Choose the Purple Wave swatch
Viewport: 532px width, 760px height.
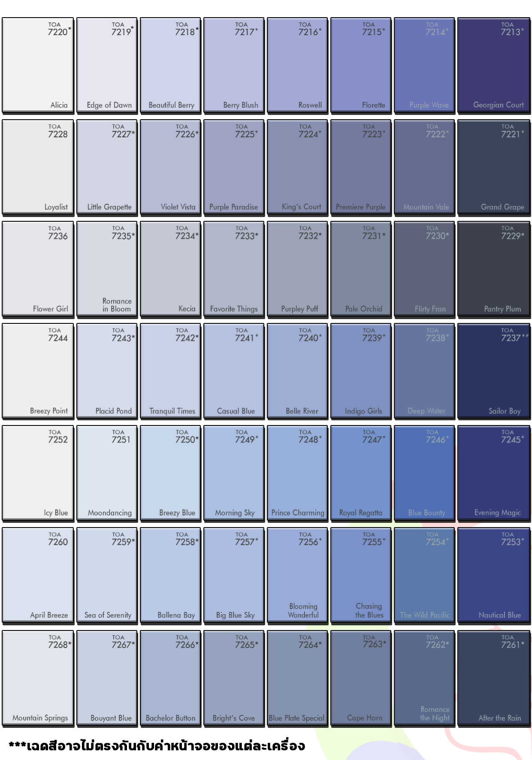coord(424,65)
